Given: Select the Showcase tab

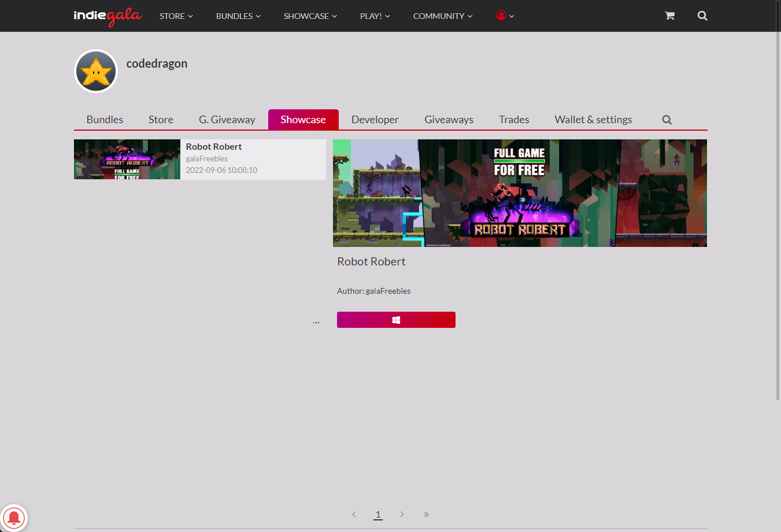Looking at the screenshot, I should (x=303, y=120).
